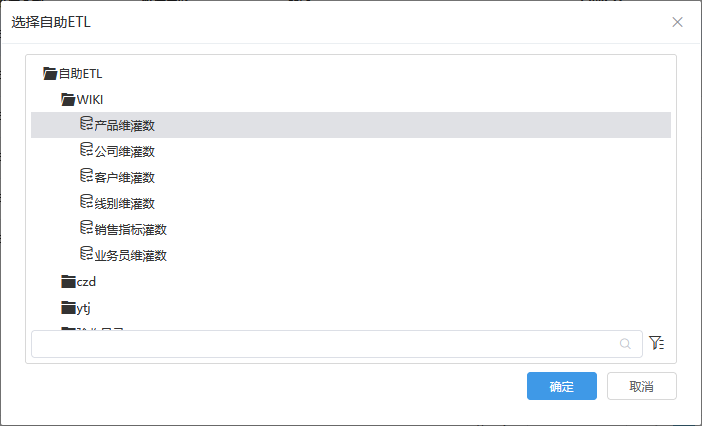The image size is (702, 426).
Task: Confirm with the 确定 button
Action: [x=561, y=386]
